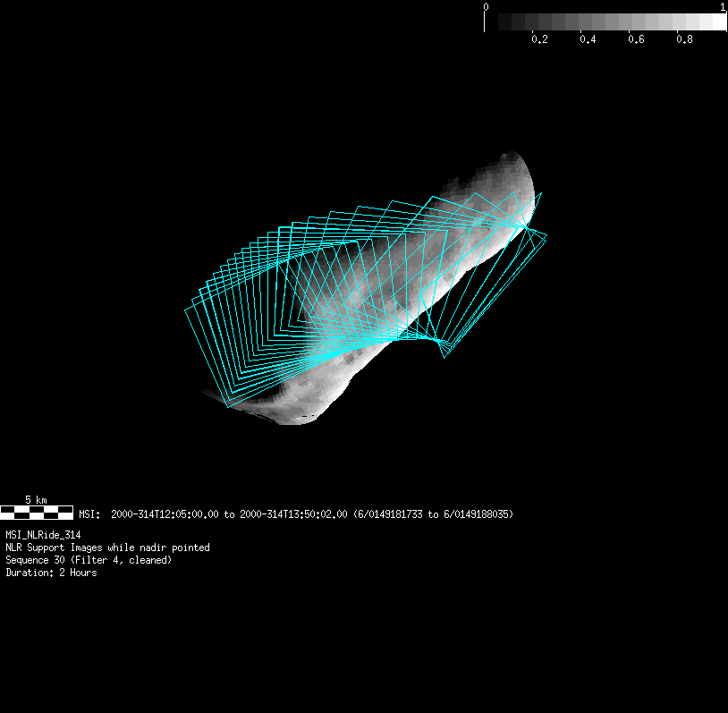
Task: Click the MSI start time 2000-314T12:05:00.00
Action: click(165, 514)
